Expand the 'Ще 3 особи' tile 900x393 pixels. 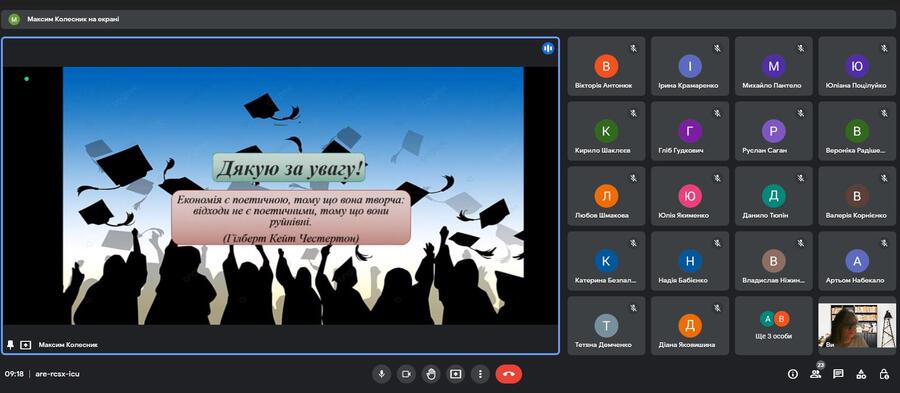coord(773,326)
